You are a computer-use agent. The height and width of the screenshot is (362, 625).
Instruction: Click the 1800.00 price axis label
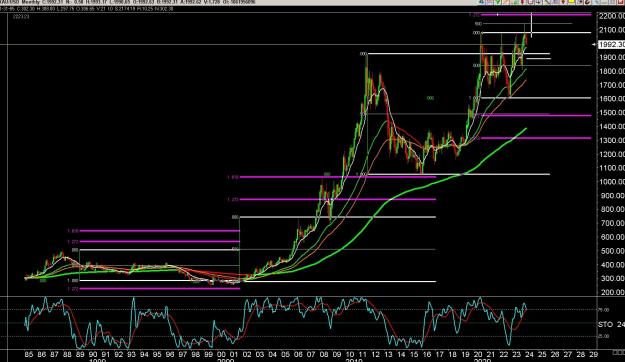(611, 71)
